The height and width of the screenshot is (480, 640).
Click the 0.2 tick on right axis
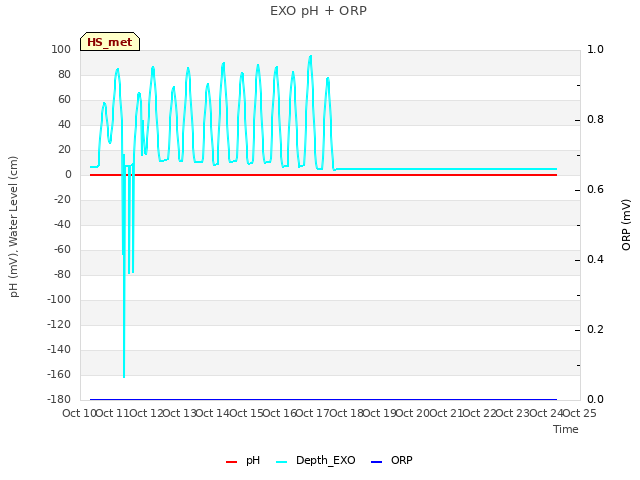point(595,330)
